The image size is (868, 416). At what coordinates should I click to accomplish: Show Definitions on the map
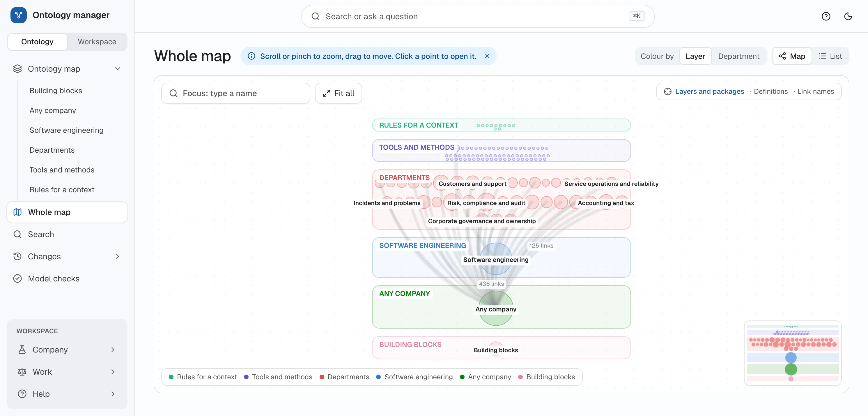(x=770, y=92)
